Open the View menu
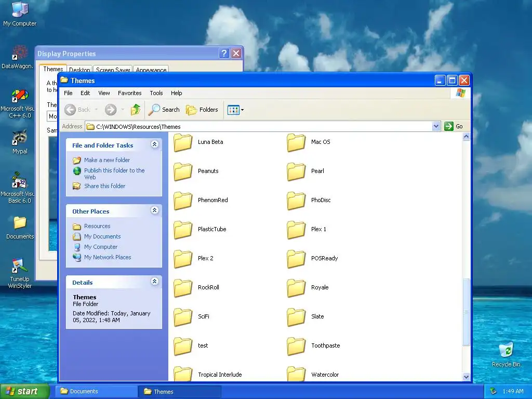This screenshot has height=399, width=532. [x=104, y=93]
